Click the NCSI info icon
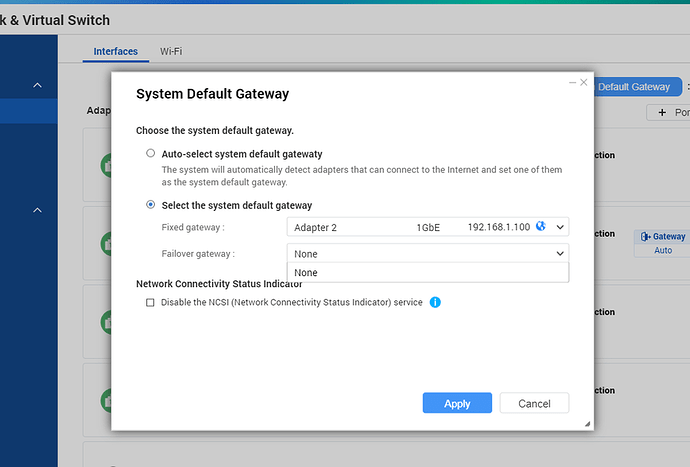Viewport: 690px width, 467px height. pyautogui.click(x=435, y=302)
